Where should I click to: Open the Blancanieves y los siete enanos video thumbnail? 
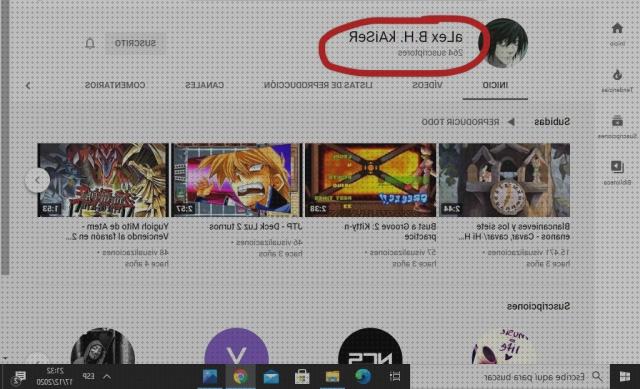[x=504, y=180]
